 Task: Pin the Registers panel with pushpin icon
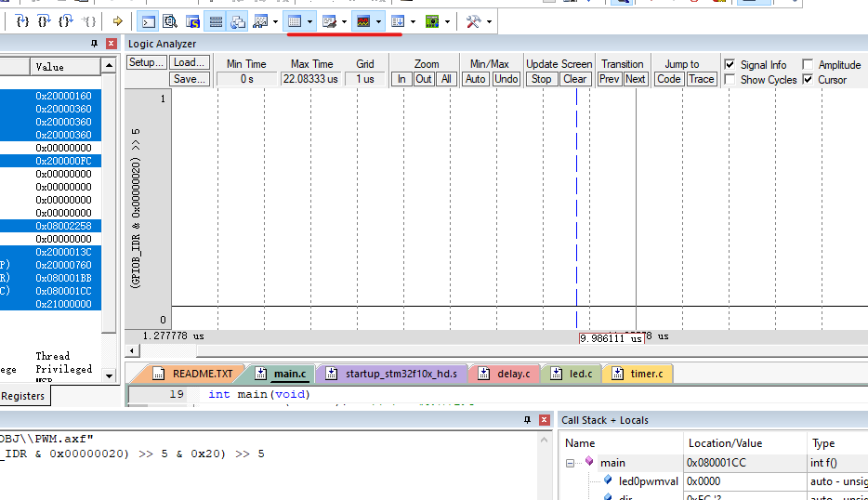(94, 44)
